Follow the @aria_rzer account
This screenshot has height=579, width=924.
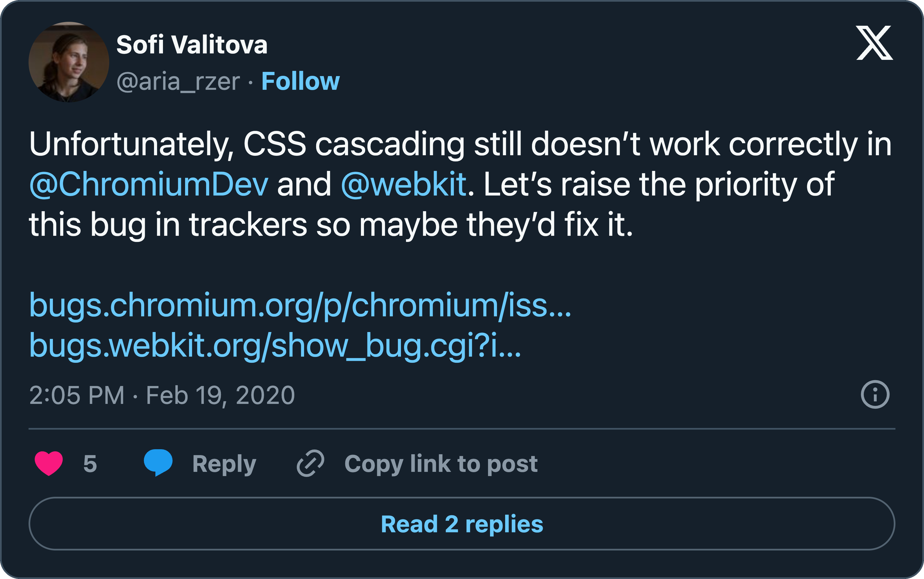300,81
